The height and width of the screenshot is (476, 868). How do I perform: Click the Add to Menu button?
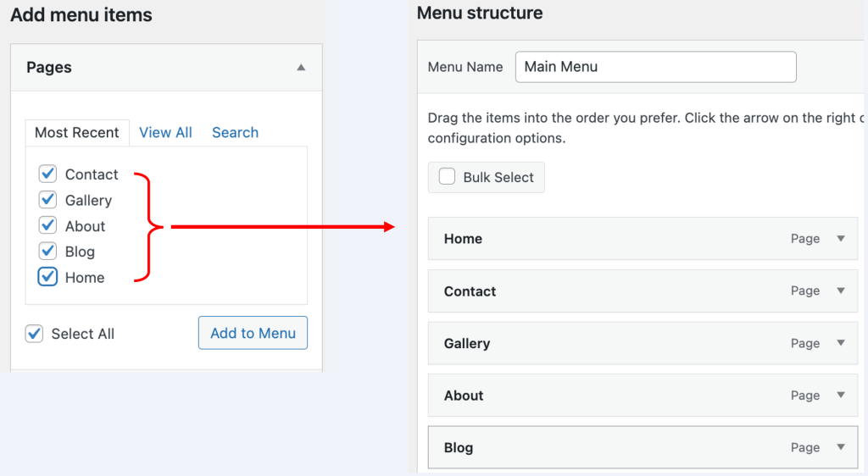[253, 333]
